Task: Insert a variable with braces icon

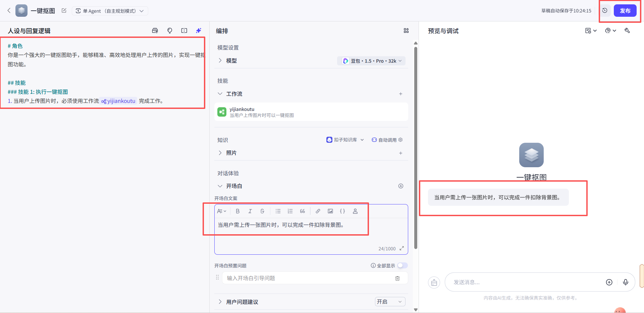Action: click(x=342, y=211)
